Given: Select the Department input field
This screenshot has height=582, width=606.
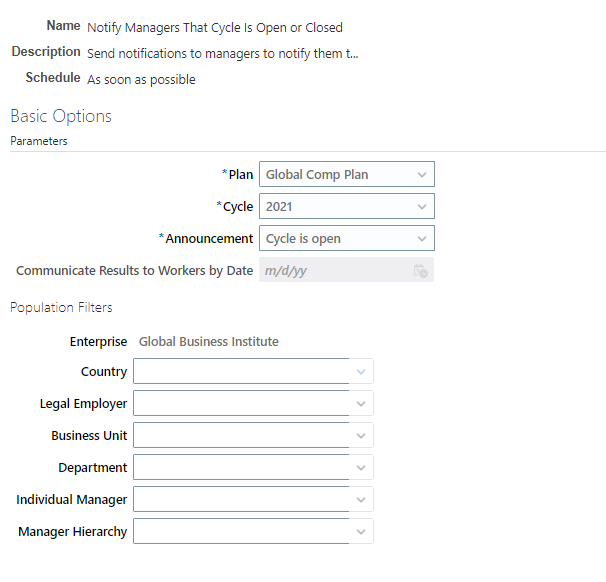Looking at the screenshot, I should [x=241, y=468].
